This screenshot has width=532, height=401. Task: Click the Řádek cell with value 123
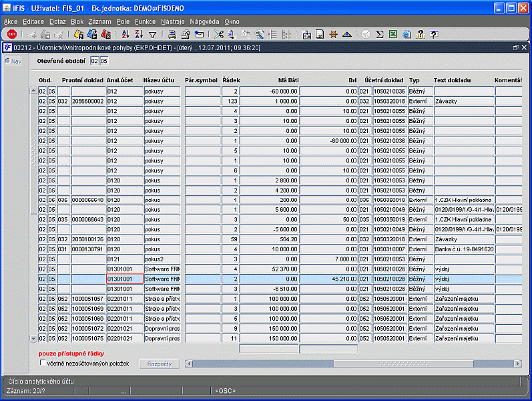[x=230, y=102]
